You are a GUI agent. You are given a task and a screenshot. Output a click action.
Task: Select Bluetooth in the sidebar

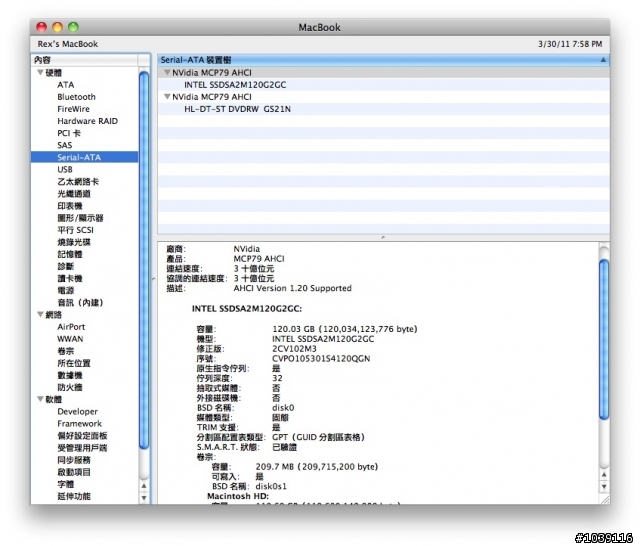[76, 97]
